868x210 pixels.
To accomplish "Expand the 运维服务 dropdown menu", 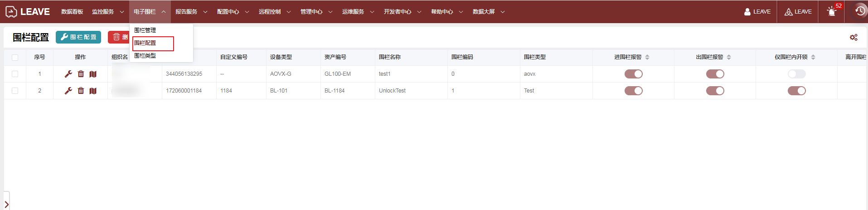I will click(x=358, y=12).
